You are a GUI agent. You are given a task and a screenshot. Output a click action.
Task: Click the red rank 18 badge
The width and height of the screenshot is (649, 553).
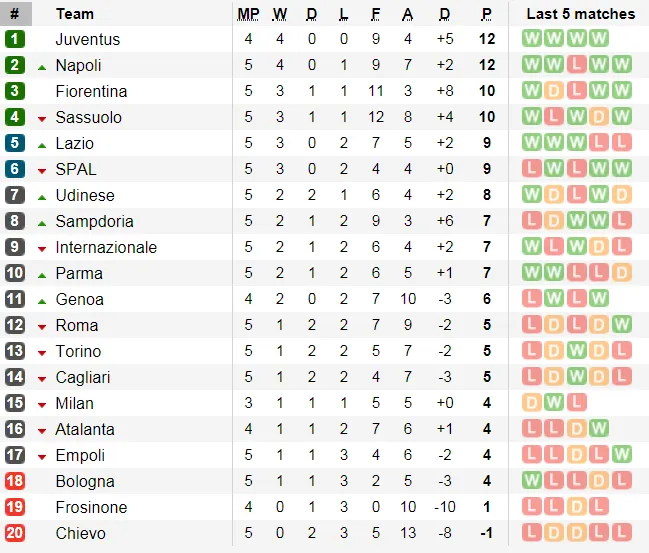pyautogui.click(x=15, y=481)
